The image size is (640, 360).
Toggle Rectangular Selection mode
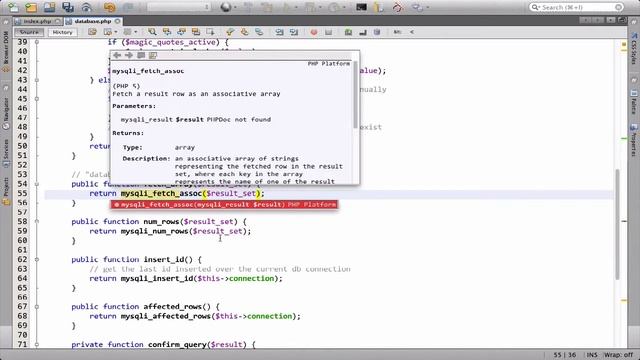(211, 32)
